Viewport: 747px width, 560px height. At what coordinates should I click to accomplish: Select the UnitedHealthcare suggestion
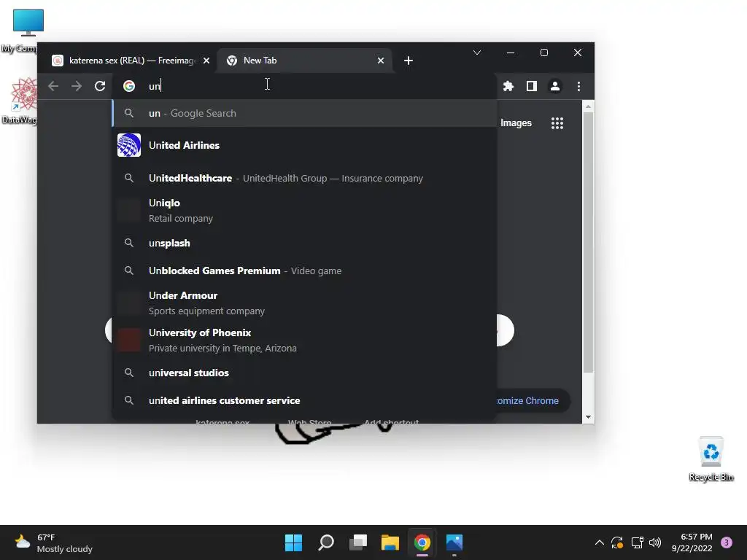pos(304,178)
